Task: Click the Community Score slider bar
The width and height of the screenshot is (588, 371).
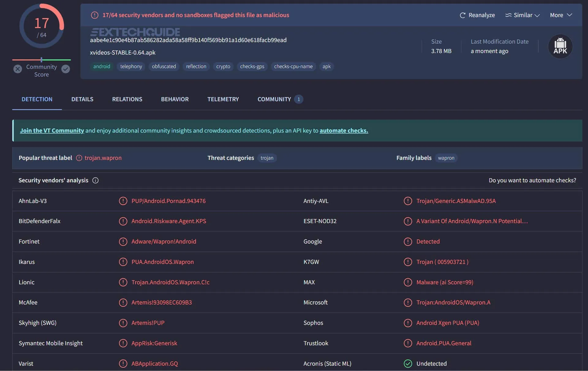Action: [41, 60]
